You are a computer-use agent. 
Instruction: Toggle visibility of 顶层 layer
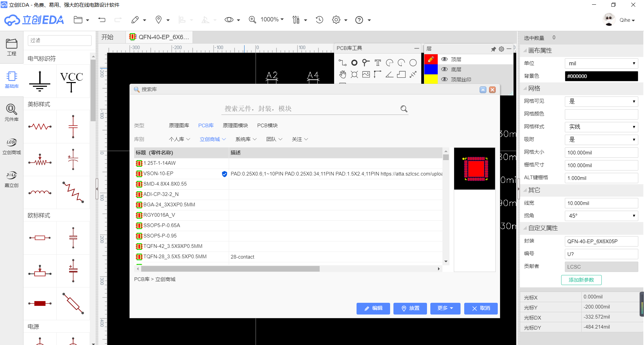point(444,59)
